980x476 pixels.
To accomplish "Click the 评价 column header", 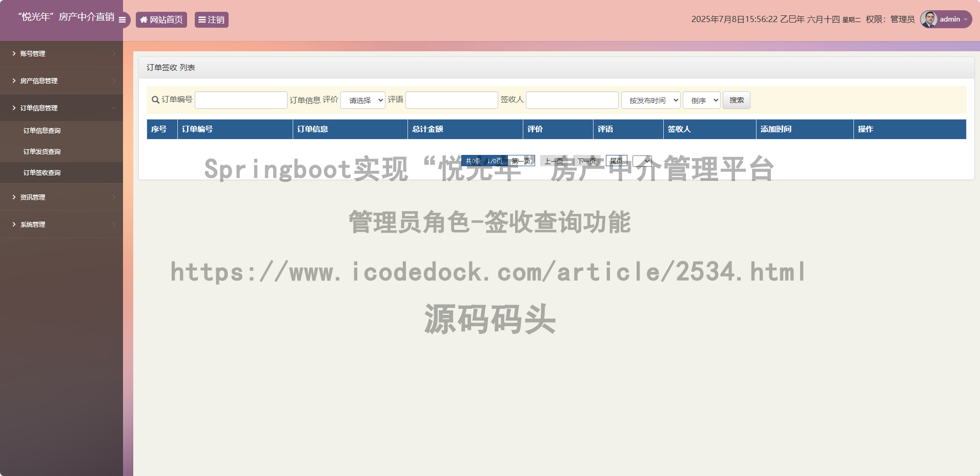I will click(x=558, y=129).
